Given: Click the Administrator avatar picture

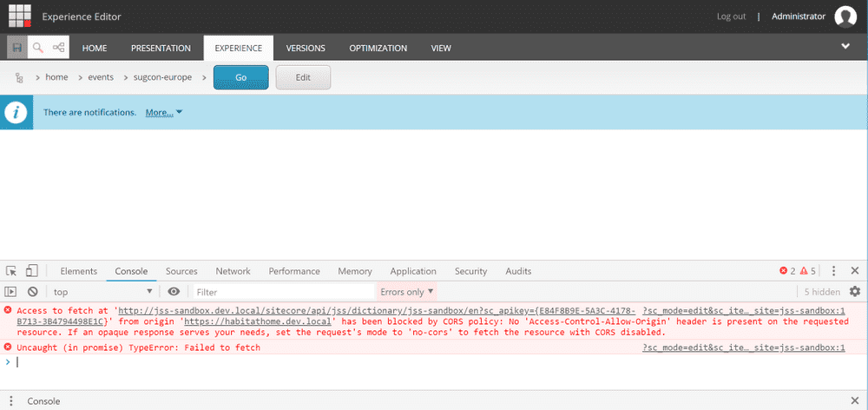Looking at the screenshot, I should [845, 17].
